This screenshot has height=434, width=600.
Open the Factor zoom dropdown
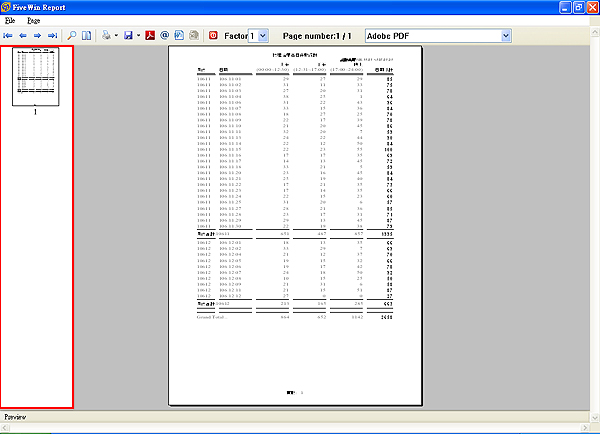[x=263, y=35]
